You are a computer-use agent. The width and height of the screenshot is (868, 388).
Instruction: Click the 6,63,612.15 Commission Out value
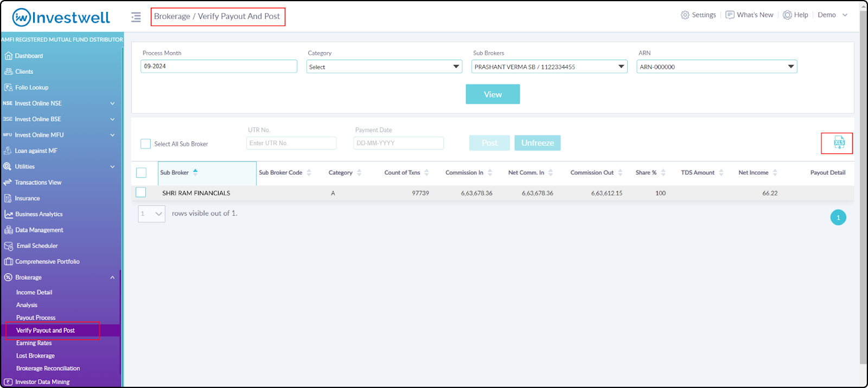tap(607, 193)
